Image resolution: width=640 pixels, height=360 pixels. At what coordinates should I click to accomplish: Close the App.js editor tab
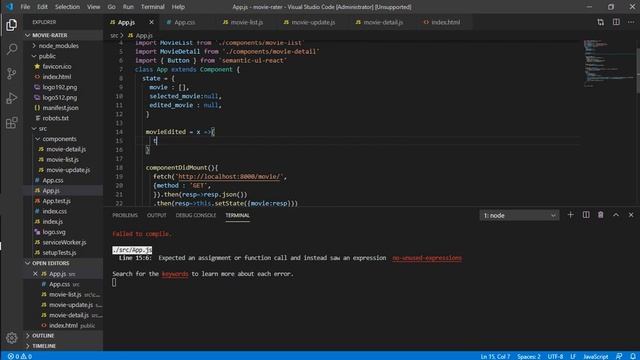pyautogui.click(x=151, y=22)
